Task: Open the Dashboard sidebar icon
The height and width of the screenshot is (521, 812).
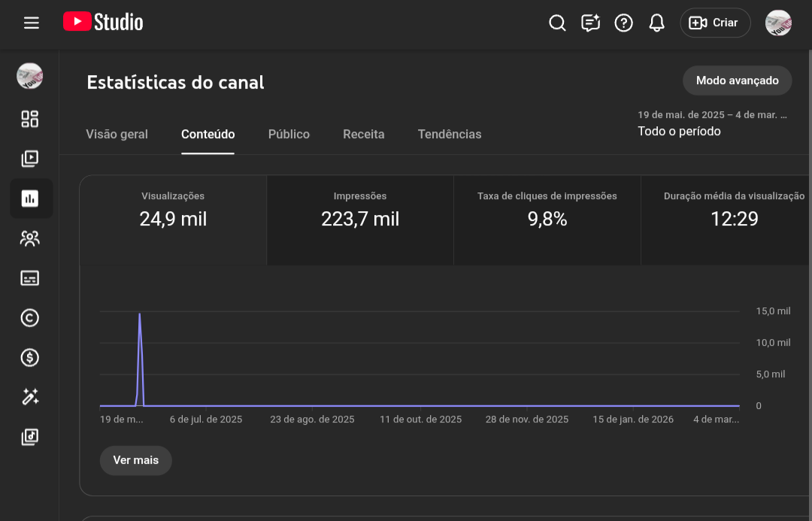Action: point(29,119)
